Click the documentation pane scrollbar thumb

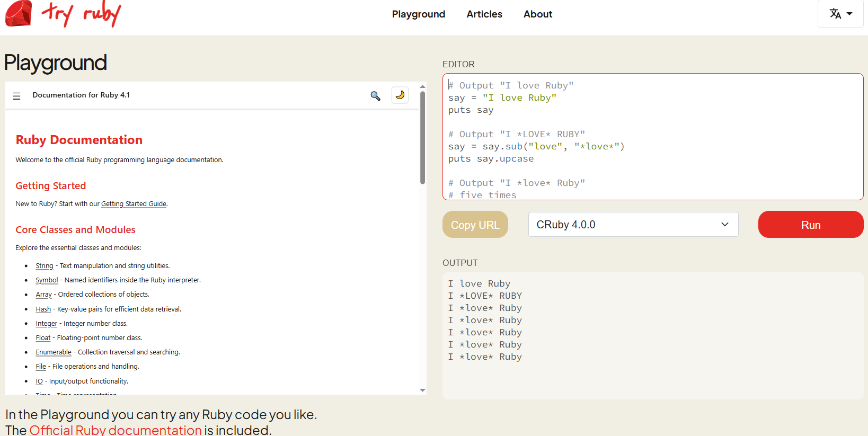tap(422, 138)
